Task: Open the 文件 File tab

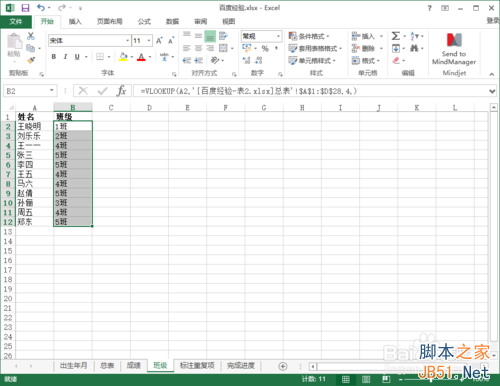Action: pos(16,22)
